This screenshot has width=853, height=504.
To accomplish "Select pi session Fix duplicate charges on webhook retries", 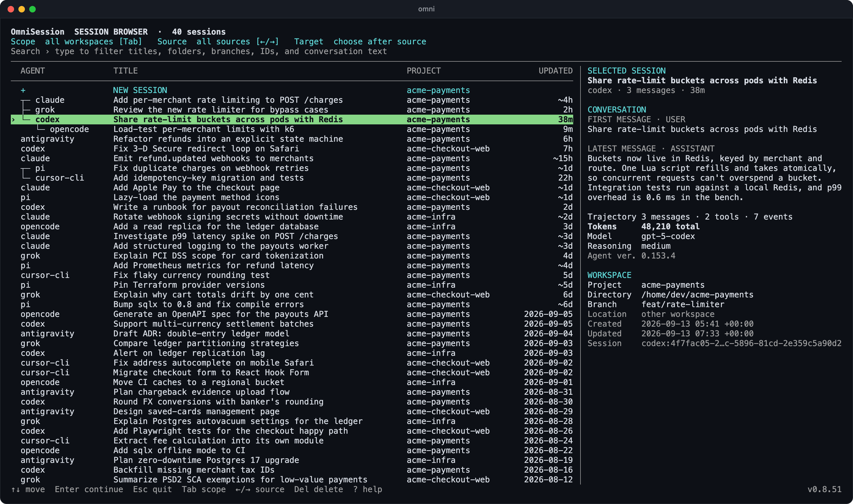I will point(292,168).
